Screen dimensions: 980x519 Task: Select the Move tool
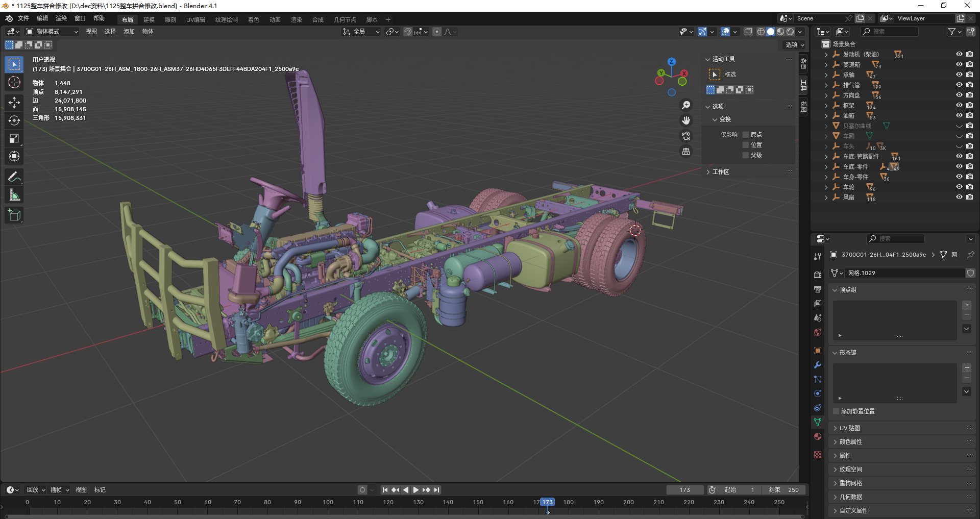(14, 103)
